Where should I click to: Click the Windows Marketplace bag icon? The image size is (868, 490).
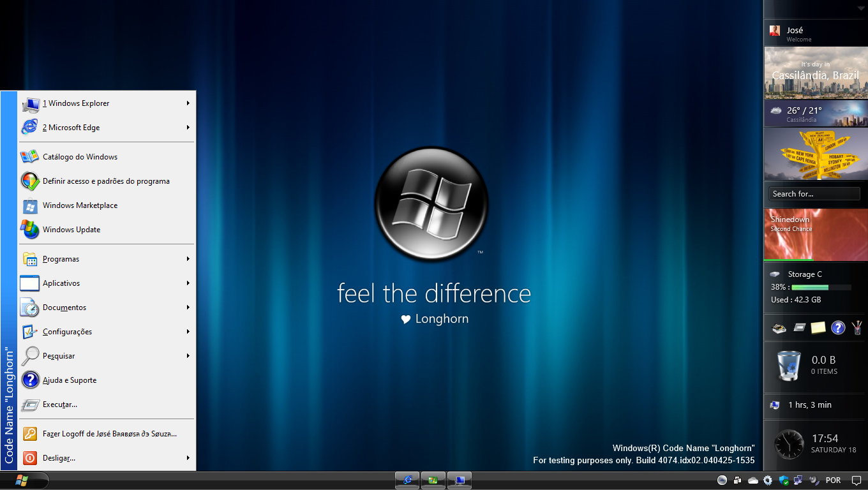(x=30, y=205)
